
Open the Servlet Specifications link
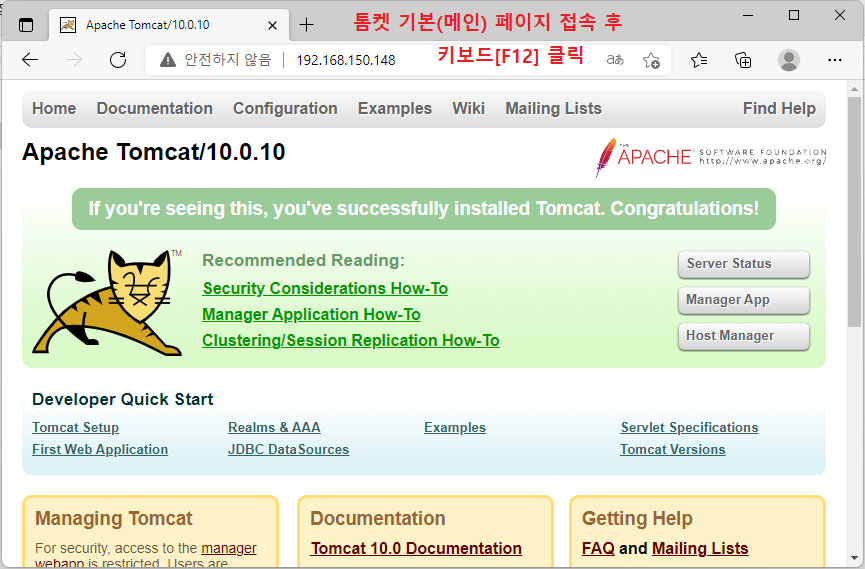click(690, 428)
